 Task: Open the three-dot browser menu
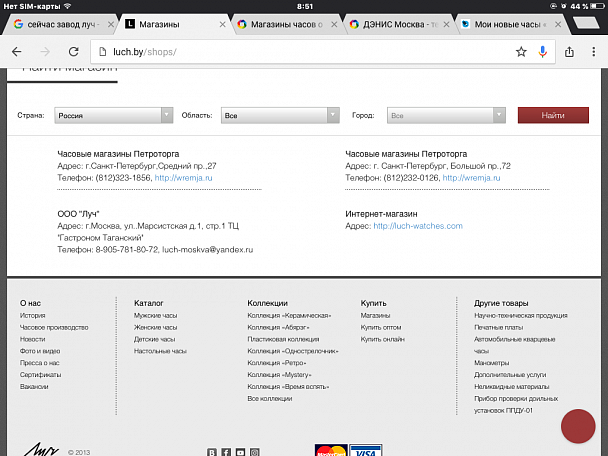[x=594, y=52]
